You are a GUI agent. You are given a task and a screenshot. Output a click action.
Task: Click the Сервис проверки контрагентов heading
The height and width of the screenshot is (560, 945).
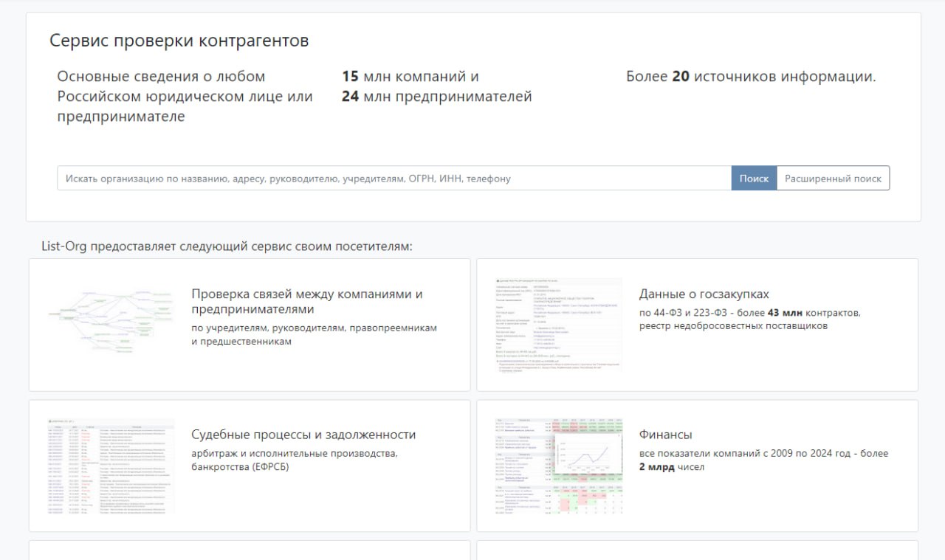click(x=179, y=41)
